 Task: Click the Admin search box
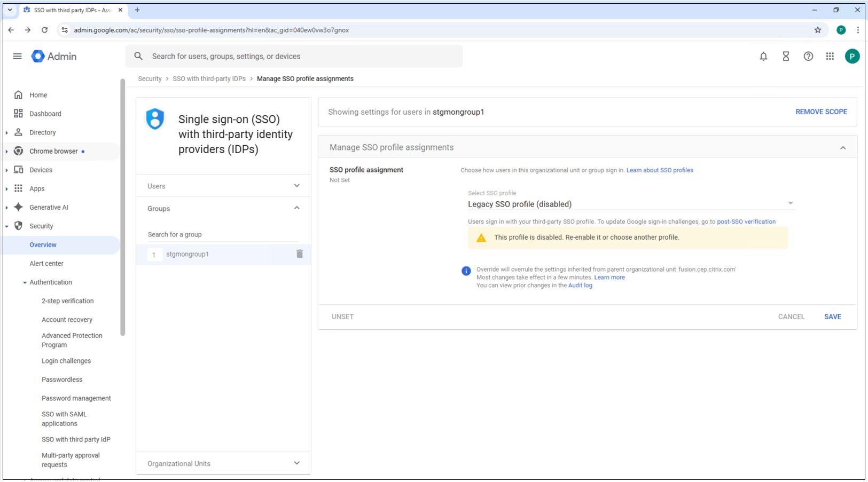(x=294, y=56)
